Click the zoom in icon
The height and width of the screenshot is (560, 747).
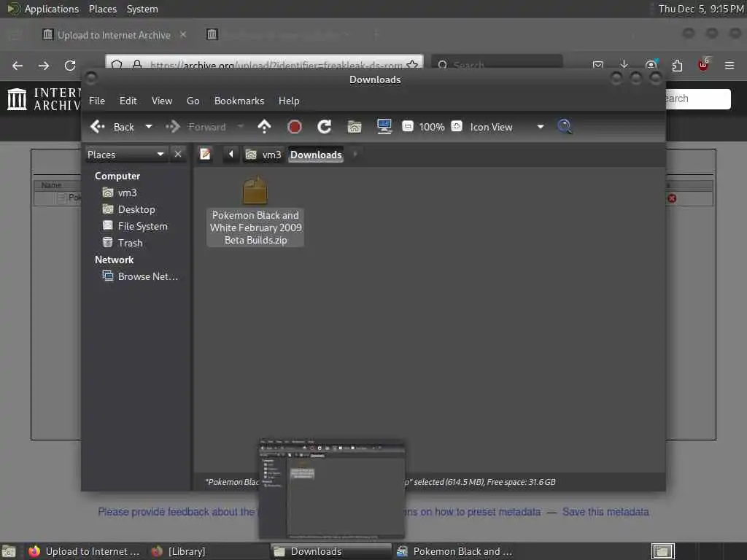pyautogui.click(x=457, y=126)
